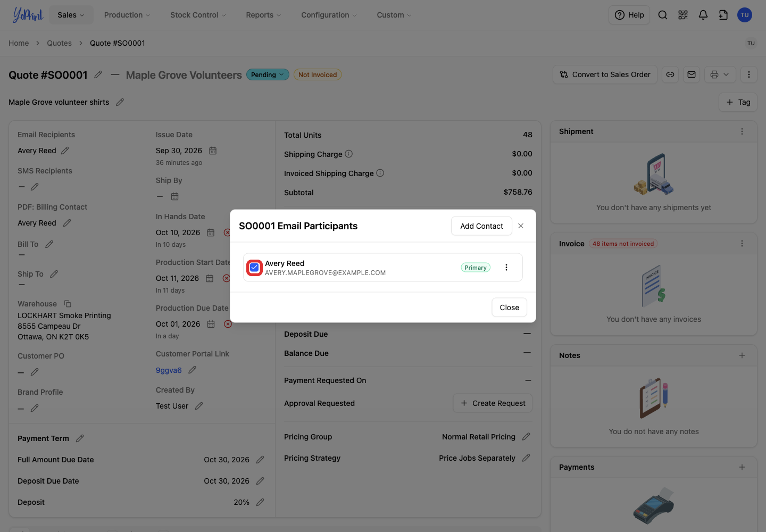Open the Sales menu
This screenshot has width=766, height=532.
coord(71,15)
